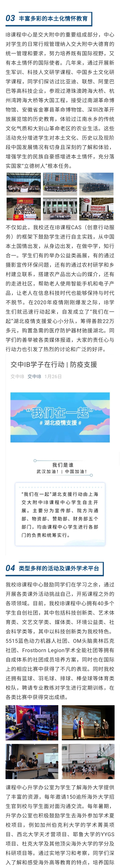Tap the 我们在一起 湖北疫情支援 banner
Image resolution: width=120 pixels, height=868 pixels.
tap(60, 417)
